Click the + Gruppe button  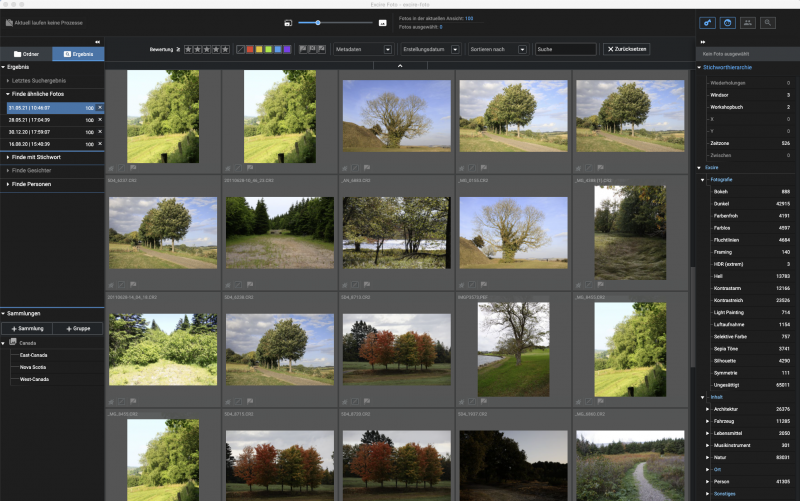(78, 329)
